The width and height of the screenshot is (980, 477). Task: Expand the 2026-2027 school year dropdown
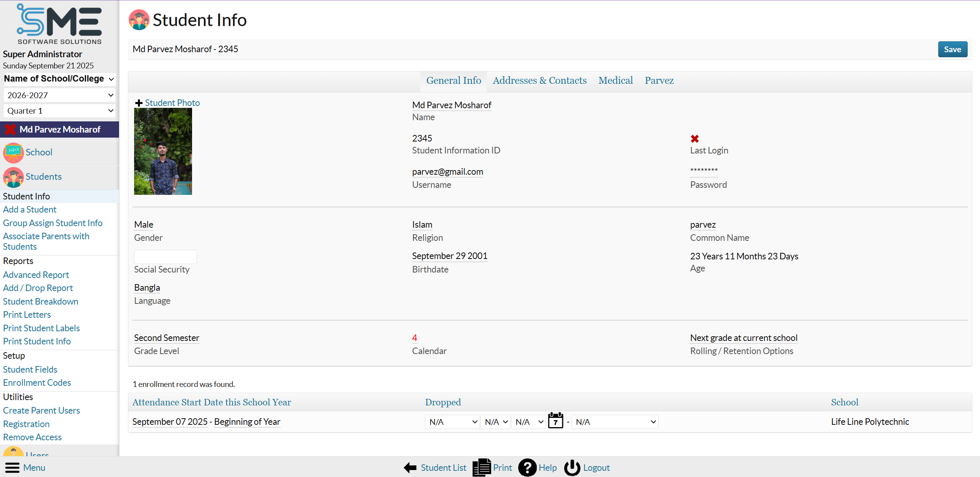pyautogui.click(x=59, y=95)
